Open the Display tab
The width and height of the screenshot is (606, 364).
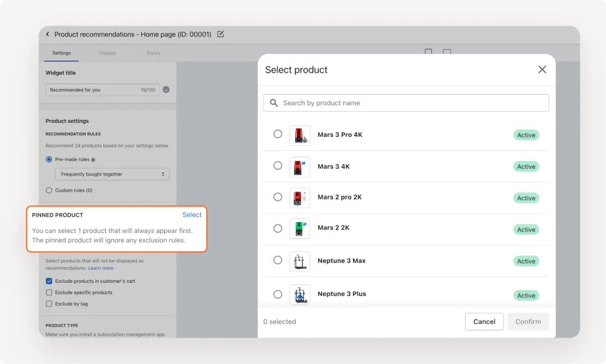point(107,53)
